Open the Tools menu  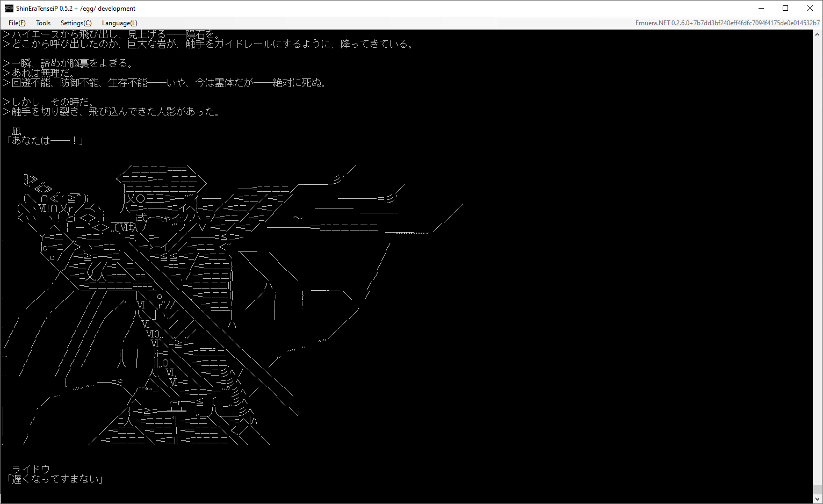(43, 23)
